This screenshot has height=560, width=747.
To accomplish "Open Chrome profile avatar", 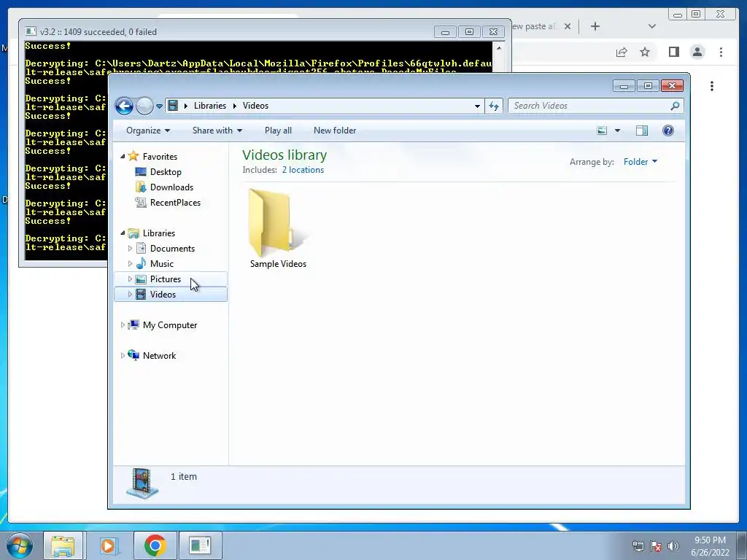I will click(697, 52).
